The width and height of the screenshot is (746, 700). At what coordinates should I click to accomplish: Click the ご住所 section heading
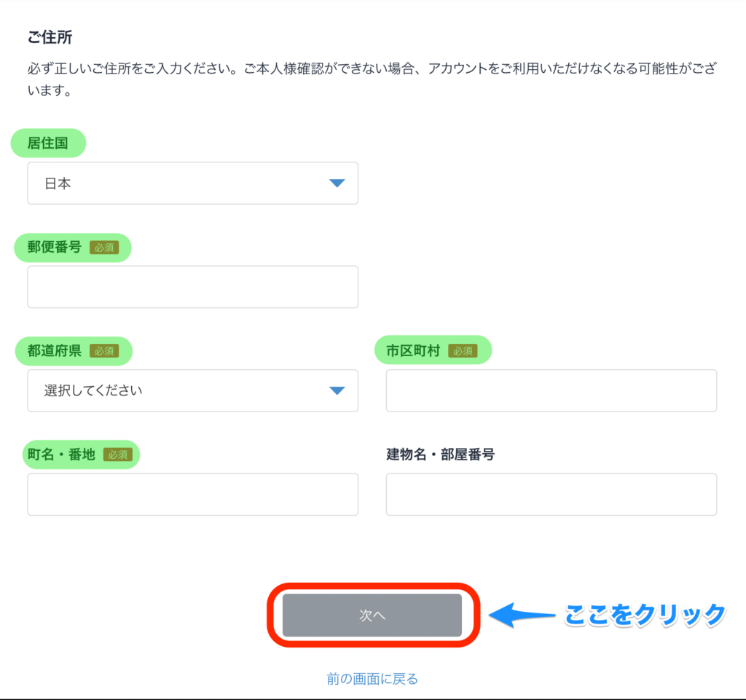click(x=50, y=37)
